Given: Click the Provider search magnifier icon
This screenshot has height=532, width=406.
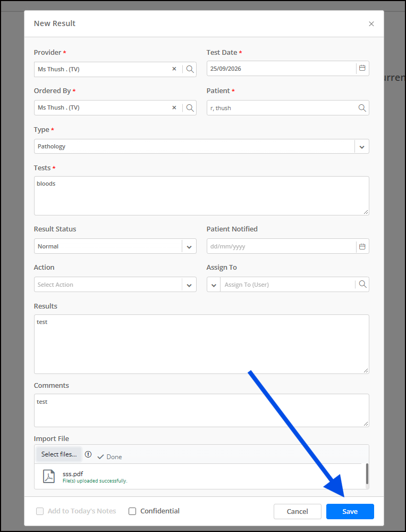Looking at the screenshot, I should click(190, 69).
